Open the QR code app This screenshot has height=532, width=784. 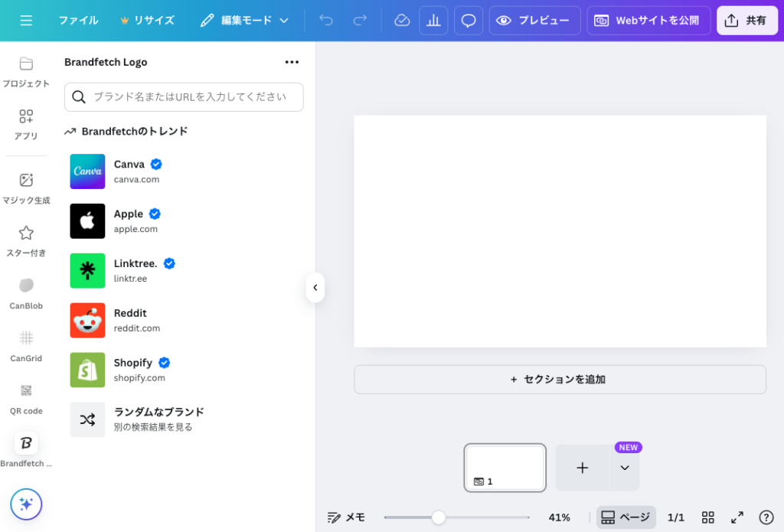tap(26, 400)
